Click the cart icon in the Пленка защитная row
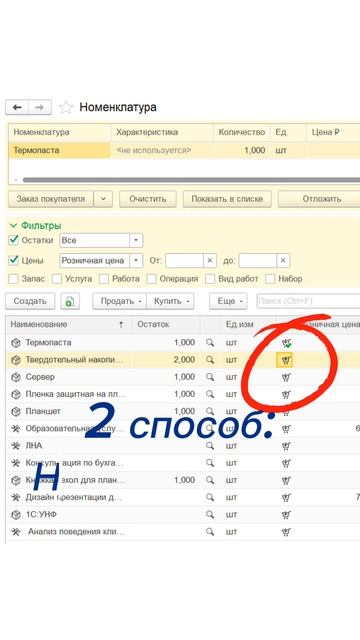Image resolution: width=360 pixels, height=640 pixels. (x=286, y=394)
